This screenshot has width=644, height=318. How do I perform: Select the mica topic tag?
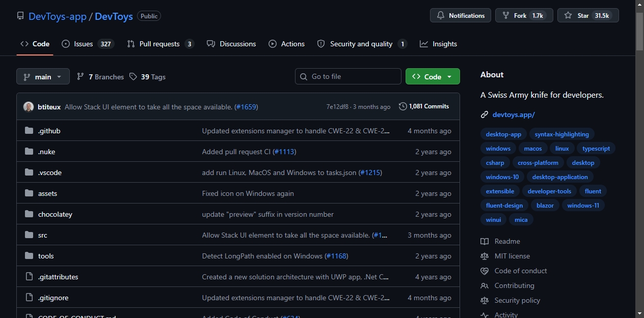[521, 220]
